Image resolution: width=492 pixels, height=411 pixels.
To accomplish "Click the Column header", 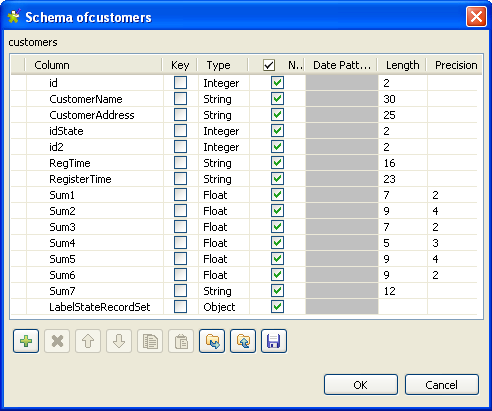I will [x=94, y=65].
